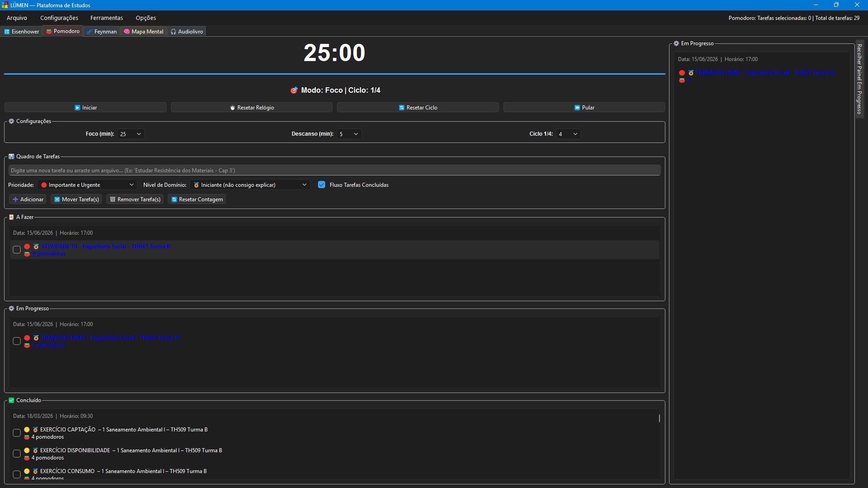The image size is (868, 488).
Task: Switch to the Feynman tab
Action: click(102, 31)
